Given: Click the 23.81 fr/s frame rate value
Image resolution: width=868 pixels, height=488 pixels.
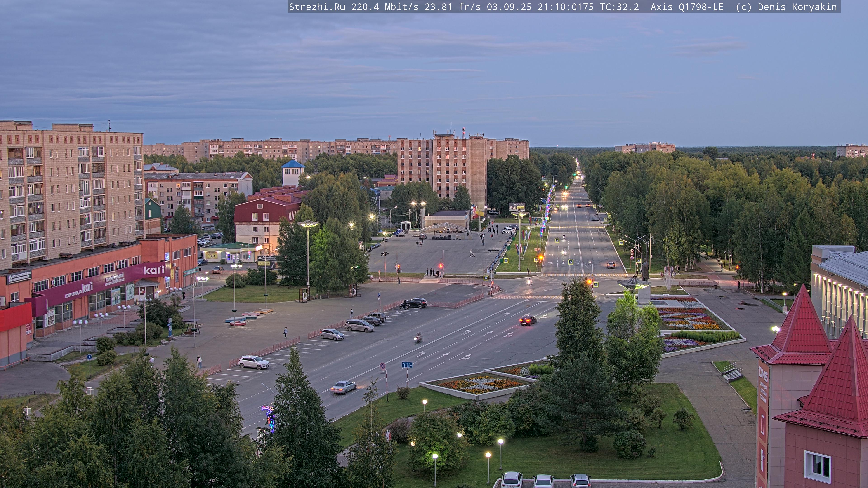Looking at the screenshot, I should pos(453,7).
